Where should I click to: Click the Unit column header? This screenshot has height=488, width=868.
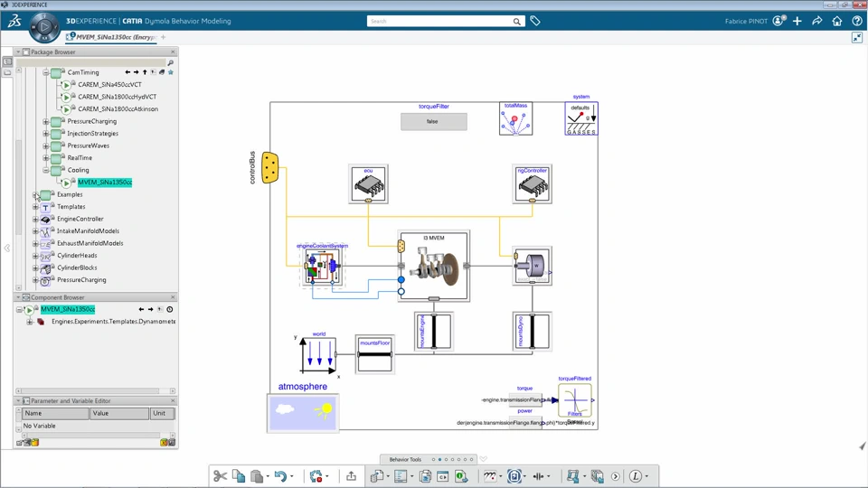[162, 413]
